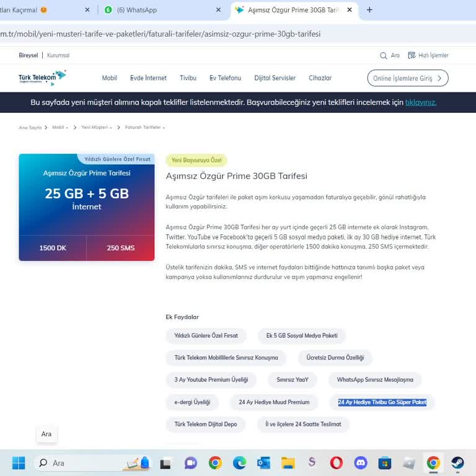Viewport: 476px width, 476px height.
Task: Open first Chrome icon in taskbar
Action: (x=215, y=463)
